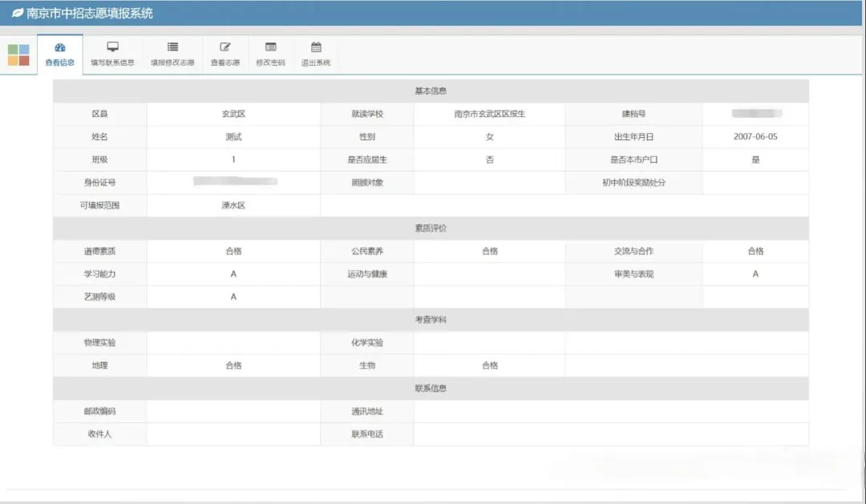Image resolution: width=866 pixels, height=504 pixels.
Task: Select the 否 value for 是否应届生
Action: [489, 159]
